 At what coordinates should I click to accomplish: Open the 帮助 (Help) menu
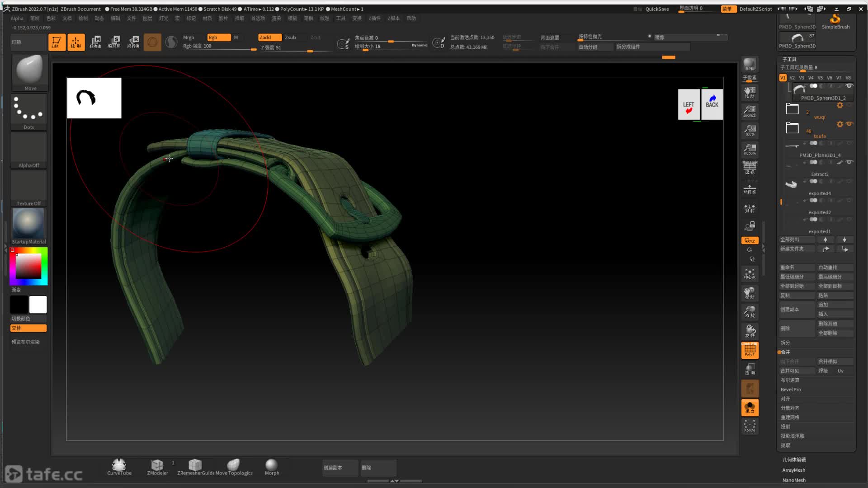point(411,19)
